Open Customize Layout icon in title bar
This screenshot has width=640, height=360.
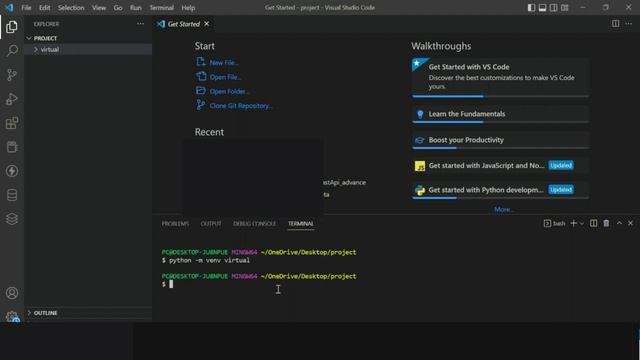pos(564,7)
